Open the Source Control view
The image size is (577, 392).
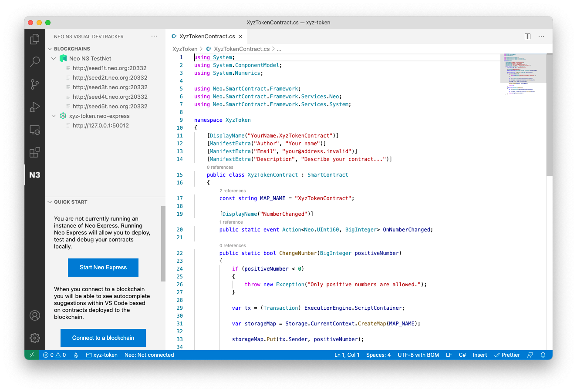35,84
